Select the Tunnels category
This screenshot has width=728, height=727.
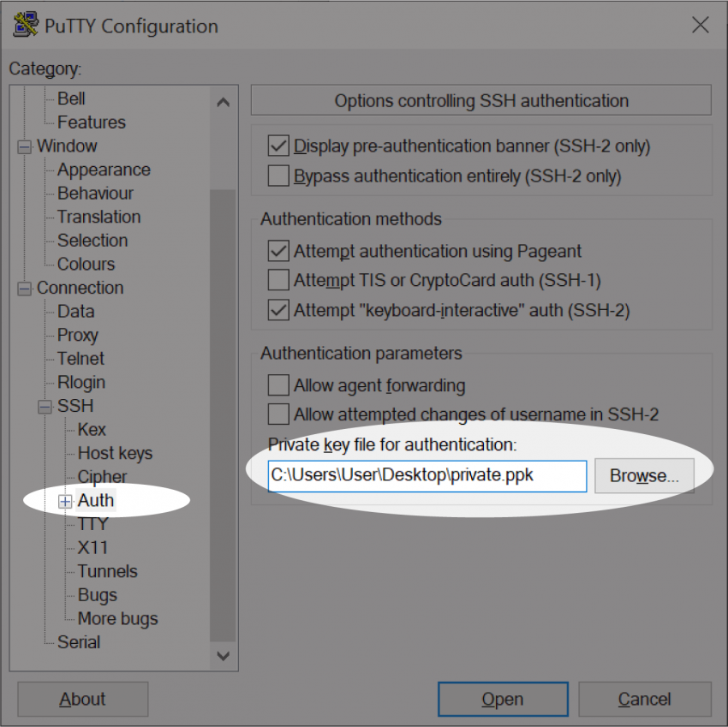pos(107,571)
